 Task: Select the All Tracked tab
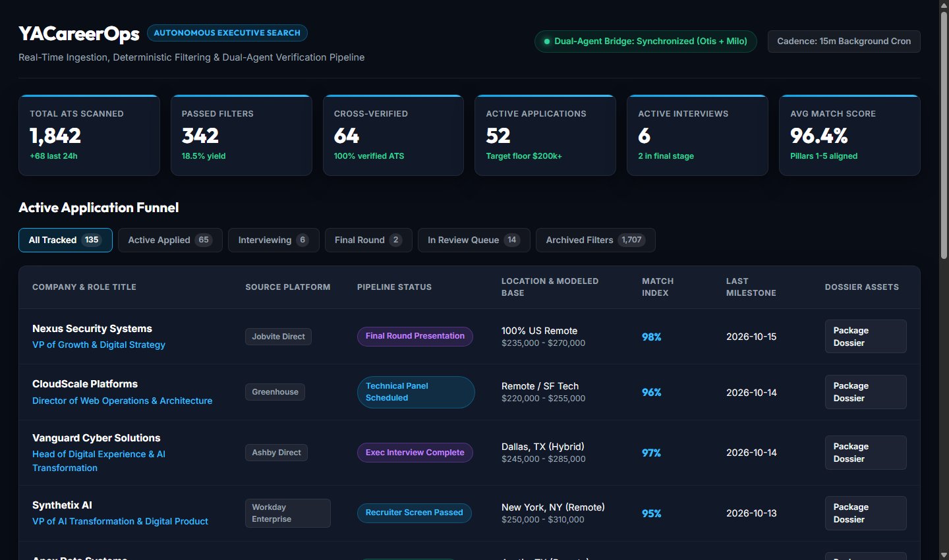pyautogui.click(x=65, y=240)
